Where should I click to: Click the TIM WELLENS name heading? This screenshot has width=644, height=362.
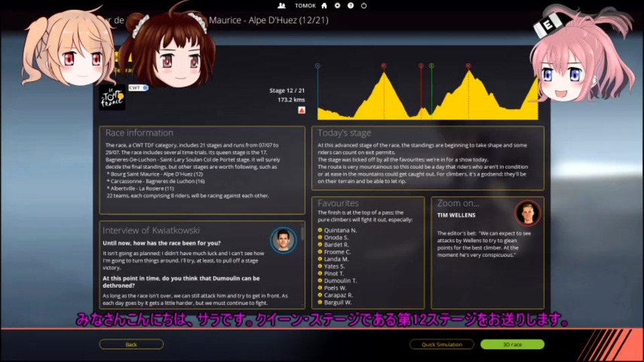[x=456, y=215]
